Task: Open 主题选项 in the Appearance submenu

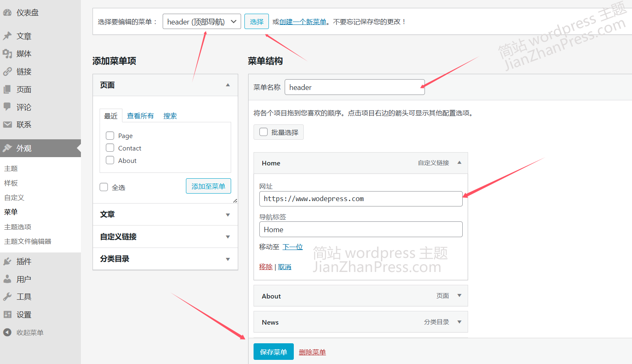Action: (18, 227)
